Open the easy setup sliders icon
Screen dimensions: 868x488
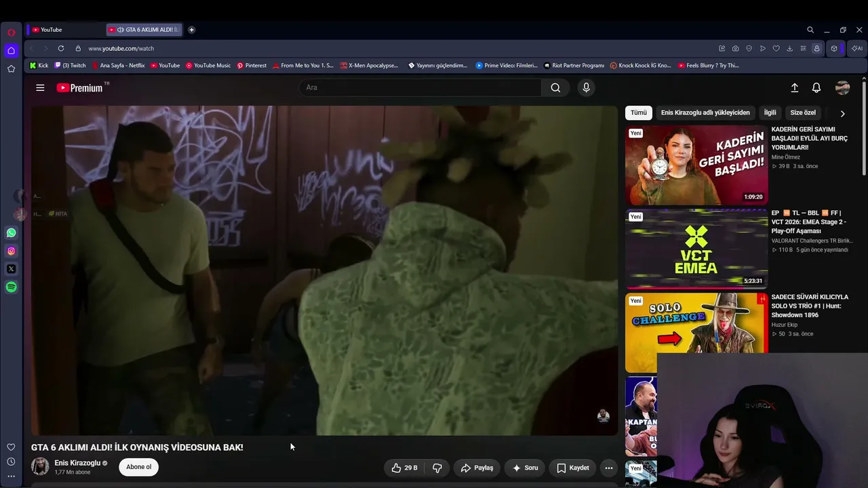coord(804,48)
